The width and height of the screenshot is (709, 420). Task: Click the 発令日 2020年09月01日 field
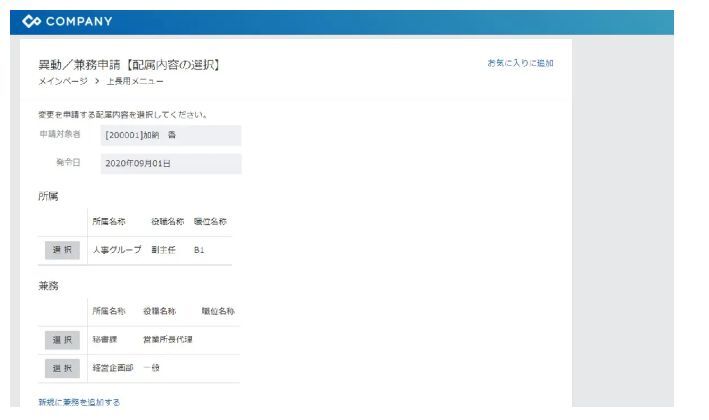pyautogui.click(x=171, y=164)
